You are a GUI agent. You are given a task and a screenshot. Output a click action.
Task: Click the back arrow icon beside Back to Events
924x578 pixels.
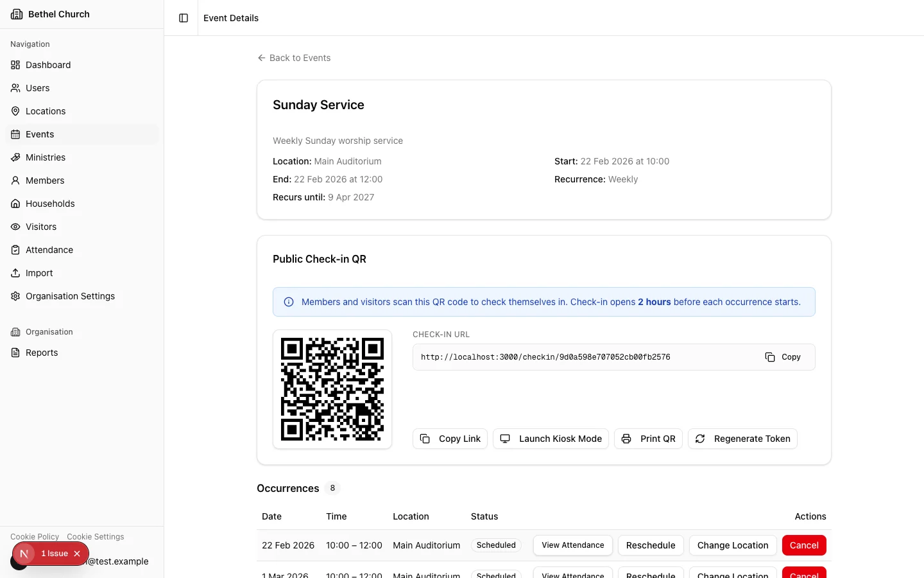pyautogui.click(x=261, y=58)
